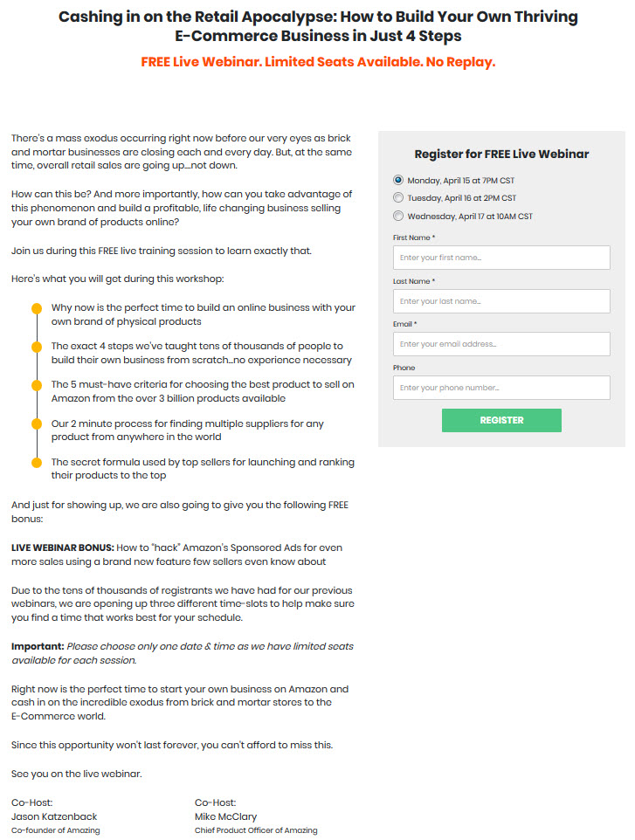The height and width of the screenshot is (840, 635).
Task: Click the orange bullet beside 'The exact 4 steps'
Action: click(x=37, y=348)
